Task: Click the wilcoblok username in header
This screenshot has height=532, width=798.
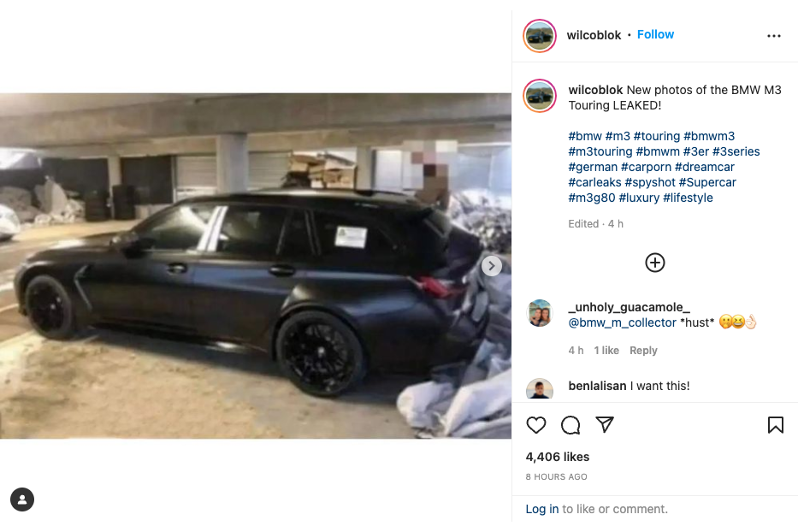Action: pyautogui.click(x=594, y=35)
